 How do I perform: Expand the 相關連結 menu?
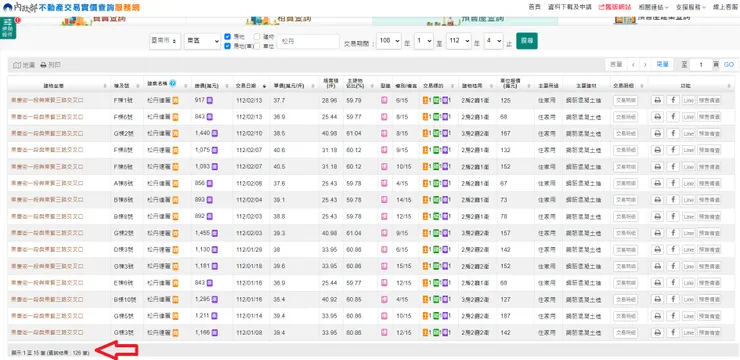tap(653, 7)
